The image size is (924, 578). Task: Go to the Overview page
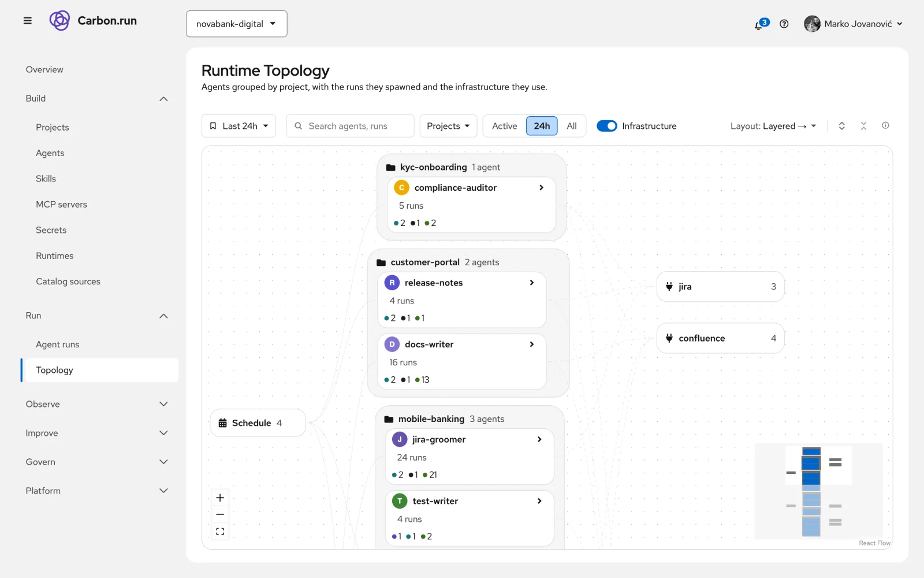point(44,70)
